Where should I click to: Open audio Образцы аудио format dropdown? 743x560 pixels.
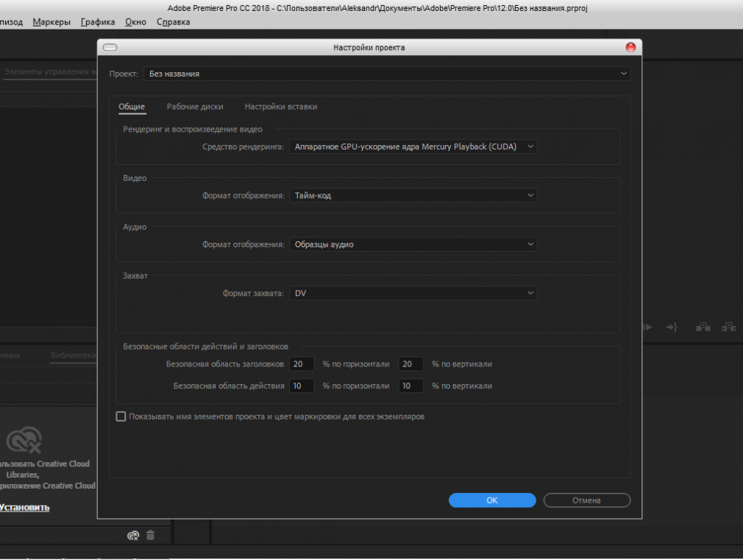pyautogui.click(x=413, y=244)
